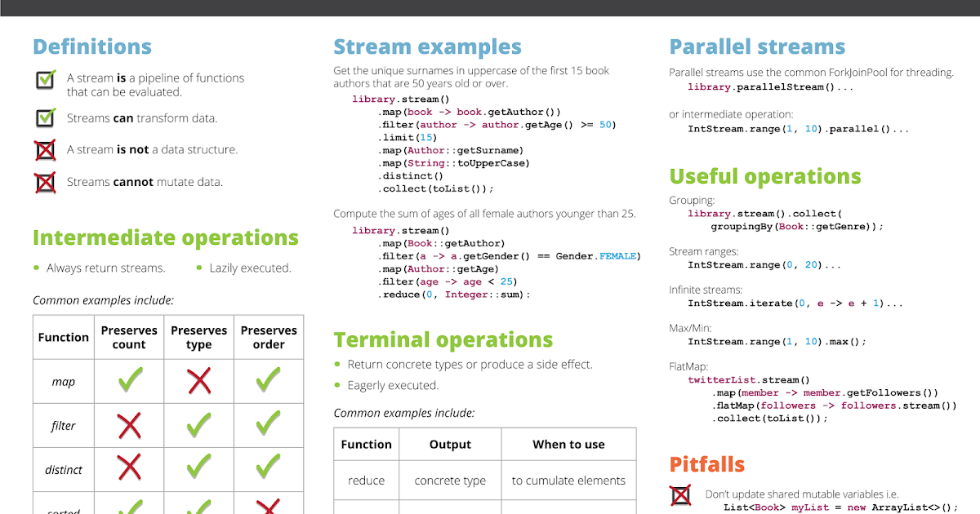980x514 pixels.
Task: Click the 'Preserves count' column header
Action: [x=129, y=337]
